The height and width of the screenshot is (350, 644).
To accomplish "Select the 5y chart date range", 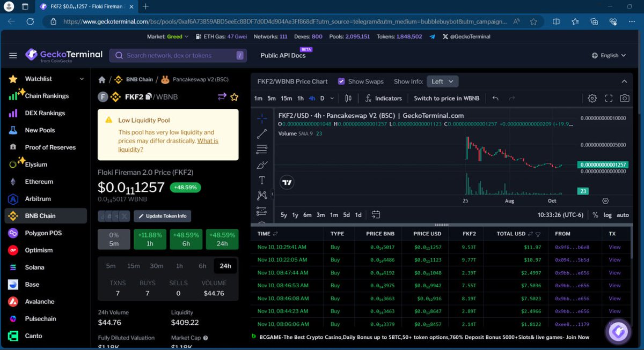I will (284, 215).
